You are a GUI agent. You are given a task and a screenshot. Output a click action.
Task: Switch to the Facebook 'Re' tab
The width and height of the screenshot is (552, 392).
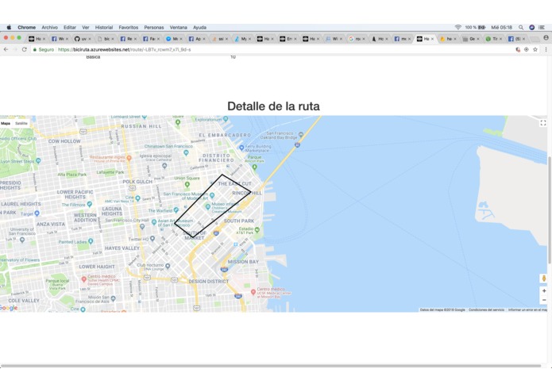pyautogui.click(x=128, y=39)
